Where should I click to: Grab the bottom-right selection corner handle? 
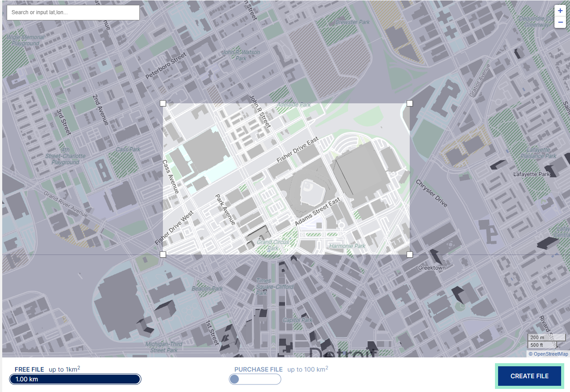click(x=410, y=255)
